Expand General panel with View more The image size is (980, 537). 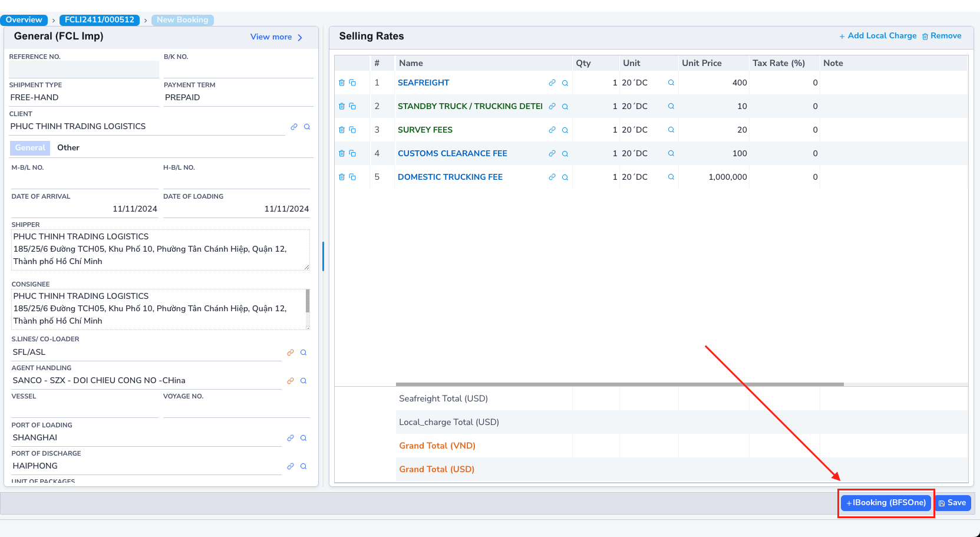(x=276, y=37)
